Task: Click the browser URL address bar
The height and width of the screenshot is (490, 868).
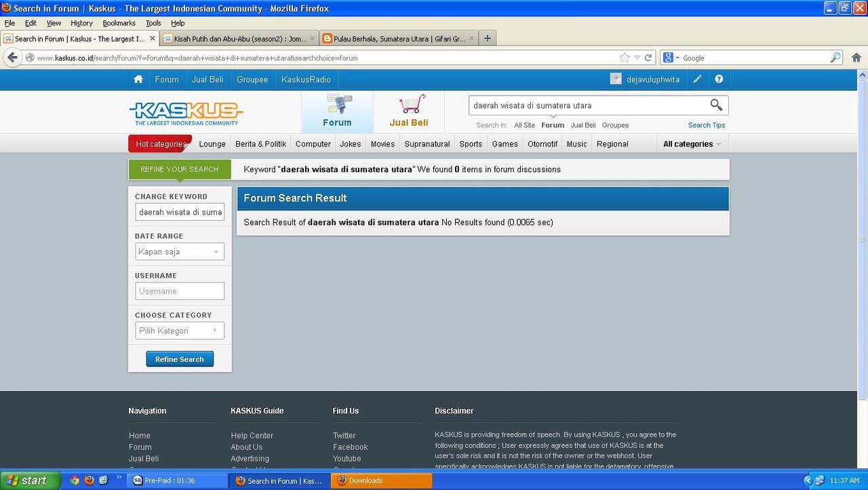Action: [325, 58]
